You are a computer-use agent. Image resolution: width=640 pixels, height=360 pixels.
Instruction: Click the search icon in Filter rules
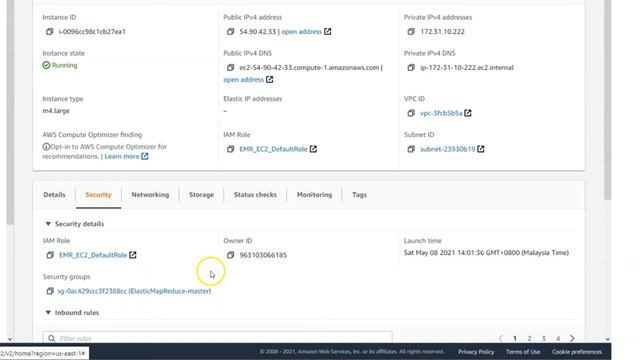(51, 338)
